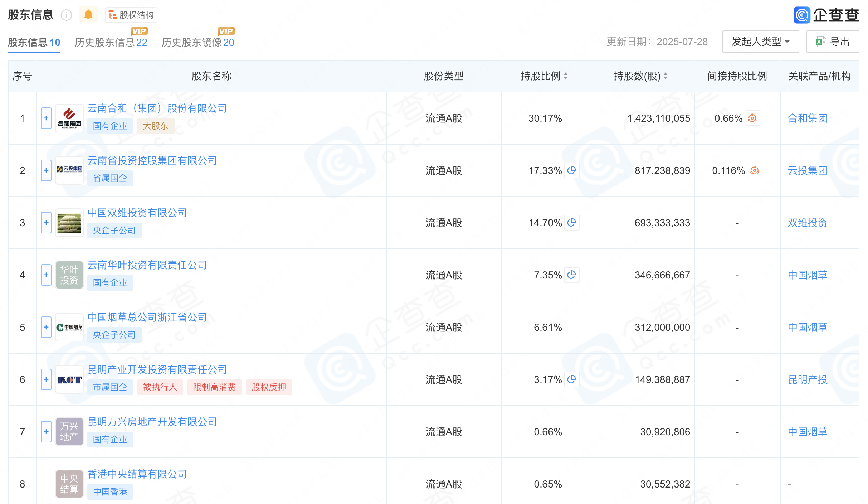Switch to 历史股东镜像 20 tab
This screenshot has width=868, height=504.
[x=198, y=42]
